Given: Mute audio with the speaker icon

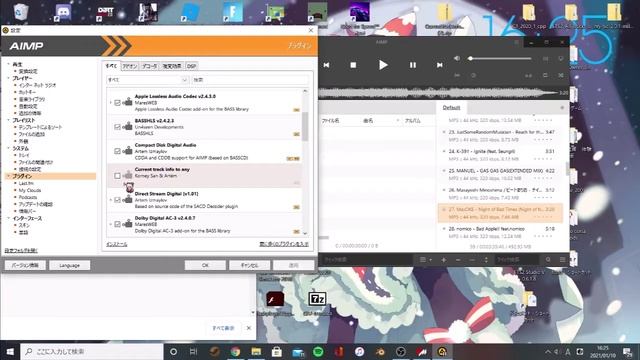Looking at the screenshot, I should 457,58.
